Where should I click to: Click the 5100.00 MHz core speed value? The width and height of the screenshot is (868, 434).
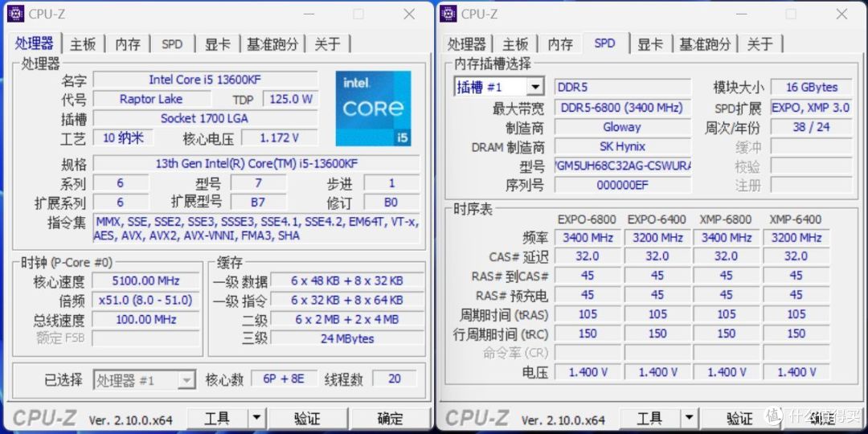[x=145, y=281]
